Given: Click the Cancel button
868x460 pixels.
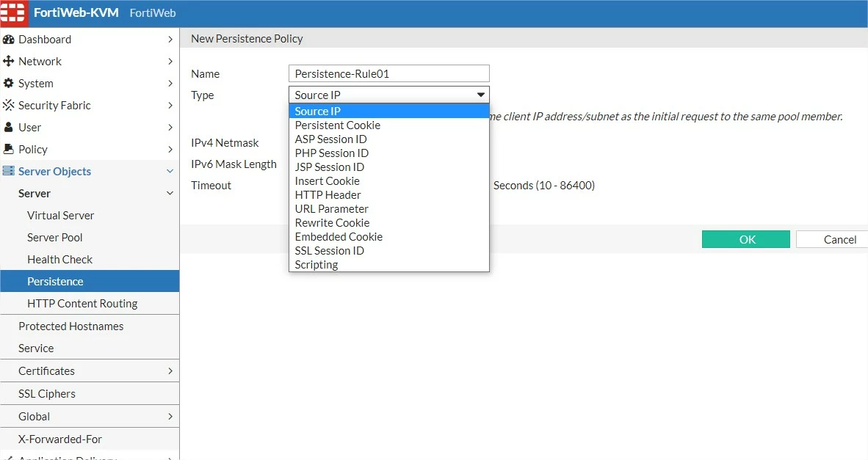Looking at the screenshot, I should coord(832,239).
